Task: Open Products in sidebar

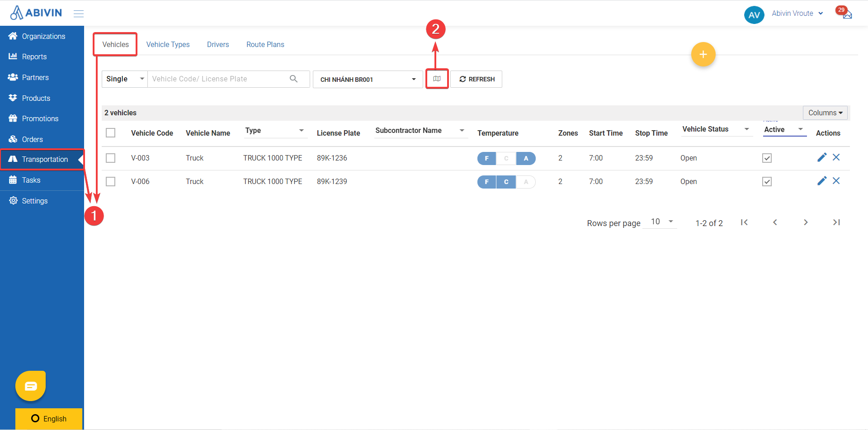Action: click(42, 98)
